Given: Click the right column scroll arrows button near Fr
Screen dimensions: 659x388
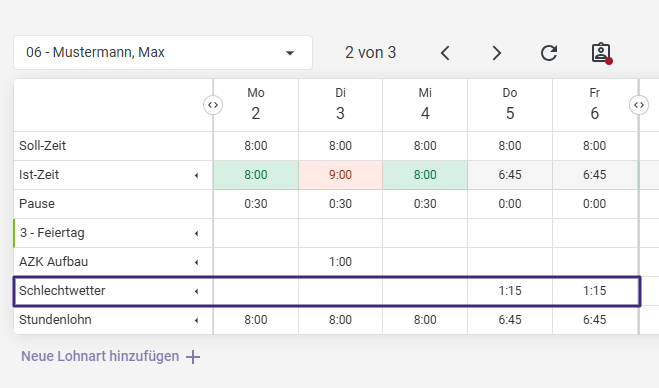Looking at the screenshot, I should click(639, 105).
